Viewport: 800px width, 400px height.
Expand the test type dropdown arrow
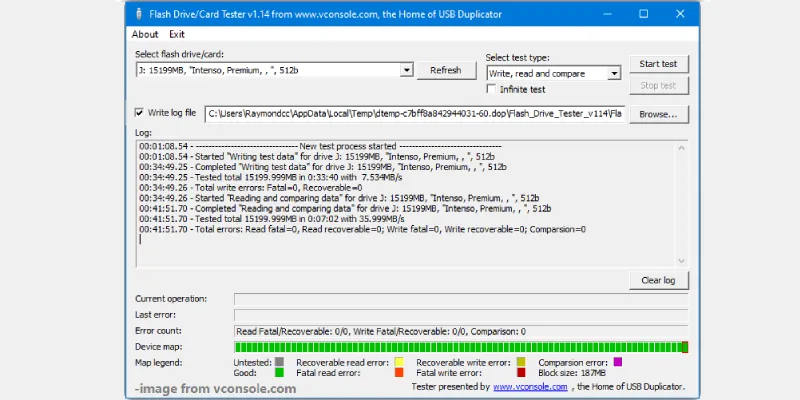[x=614, y=73]
